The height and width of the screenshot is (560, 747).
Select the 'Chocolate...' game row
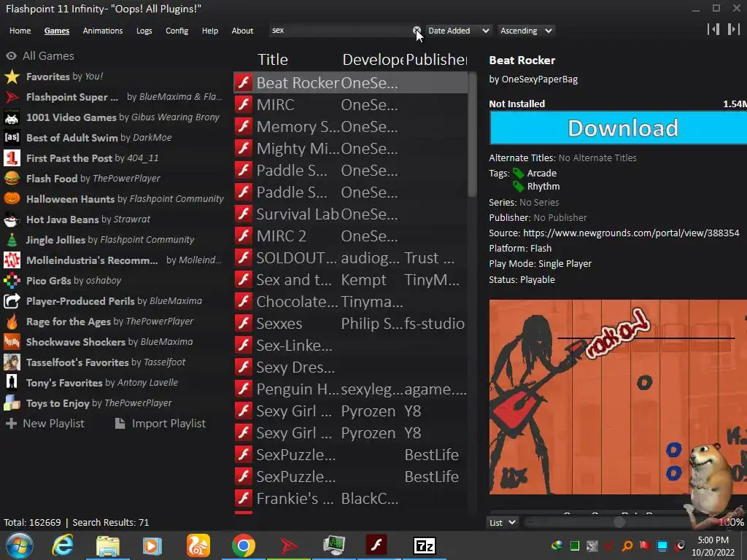[x=350, y=302]
